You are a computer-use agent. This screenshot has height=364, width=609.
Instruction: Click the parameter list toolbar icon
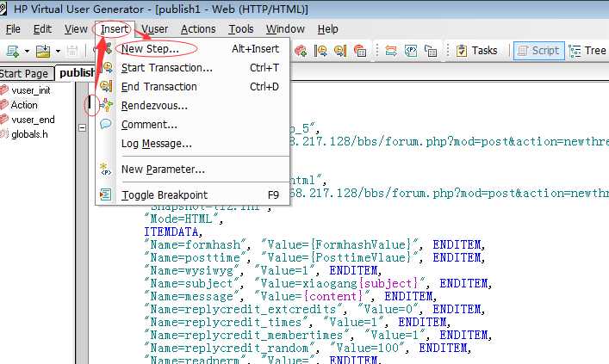click(411, 51)
